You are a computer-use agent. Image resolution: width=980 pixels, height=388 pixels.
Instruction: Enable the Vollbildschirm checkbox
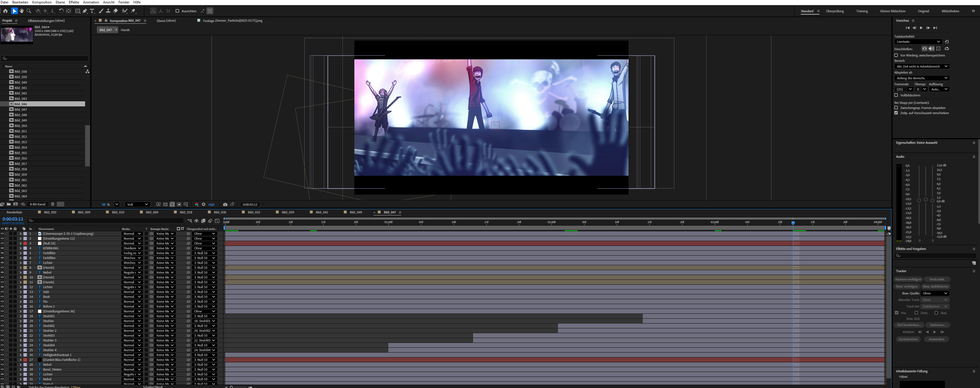pyautogui.click(x=896, y=95)
